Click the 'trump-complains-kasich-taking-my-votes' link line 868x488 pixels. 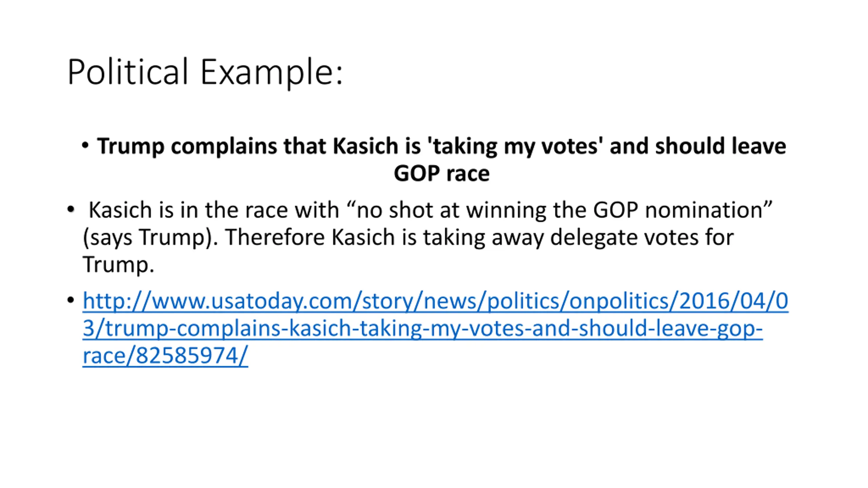coord(422,328)
